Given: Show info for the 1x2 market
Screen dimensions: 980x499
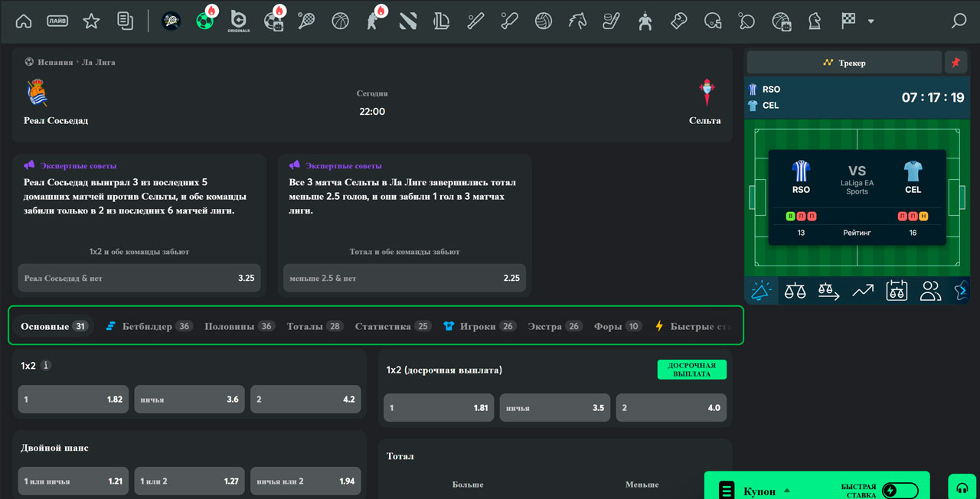Looking at the screenshot, I should click(46, 366).
